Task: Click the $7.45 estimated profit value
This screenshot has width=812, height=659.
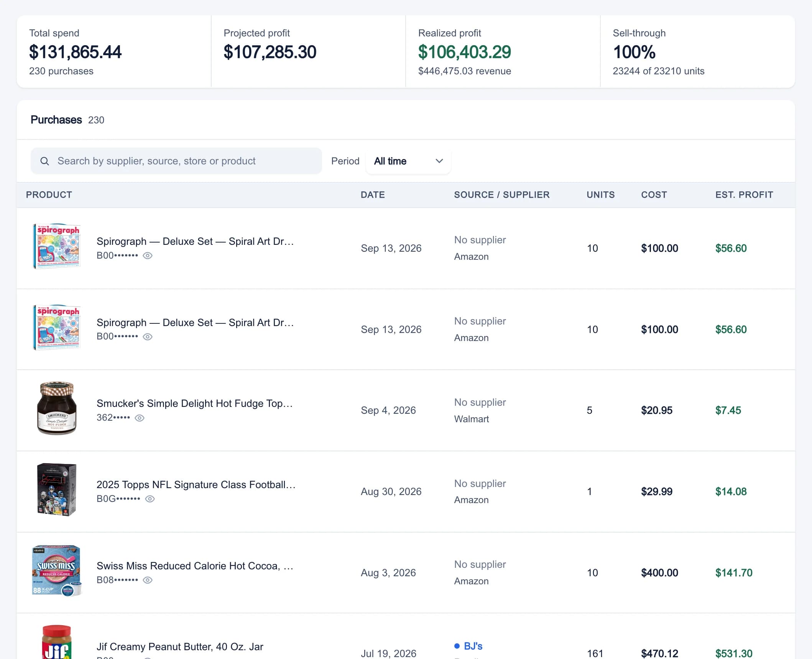Action: (728, 410)
